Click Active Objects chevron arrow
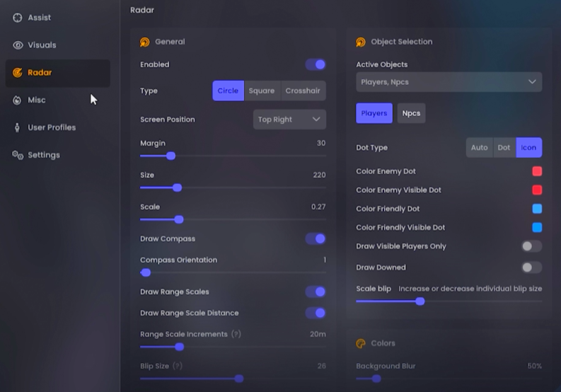The width and height of the screenshot is (561, 392). [x=533, y=81]
